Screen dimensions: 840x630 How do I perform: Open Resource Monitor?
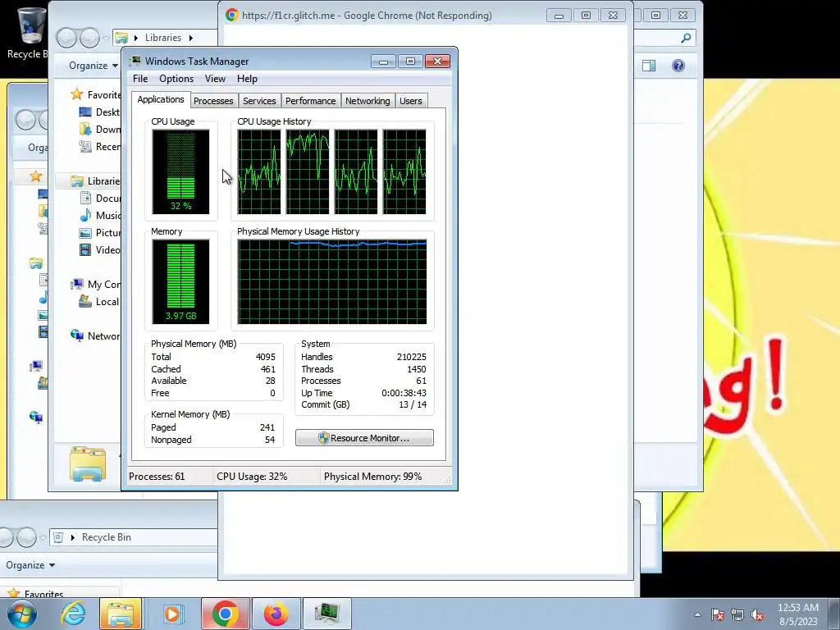[364, 438]
